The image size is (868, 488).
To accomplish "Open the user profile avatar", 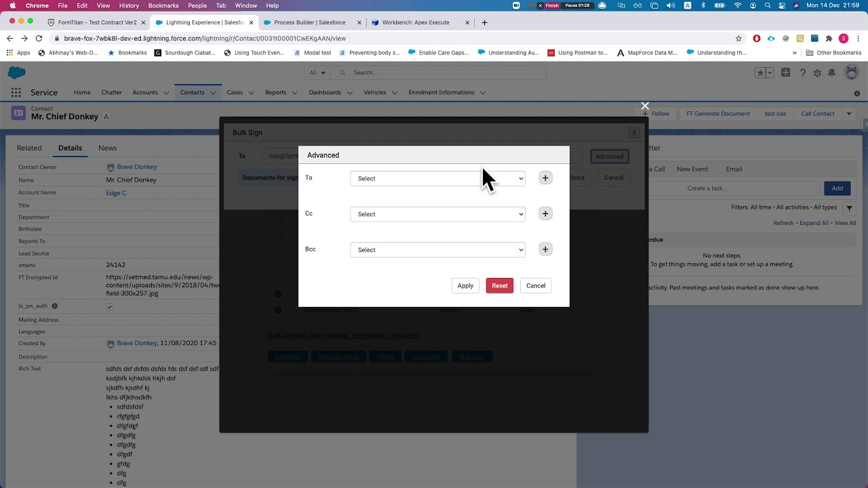I will point(851,73).
